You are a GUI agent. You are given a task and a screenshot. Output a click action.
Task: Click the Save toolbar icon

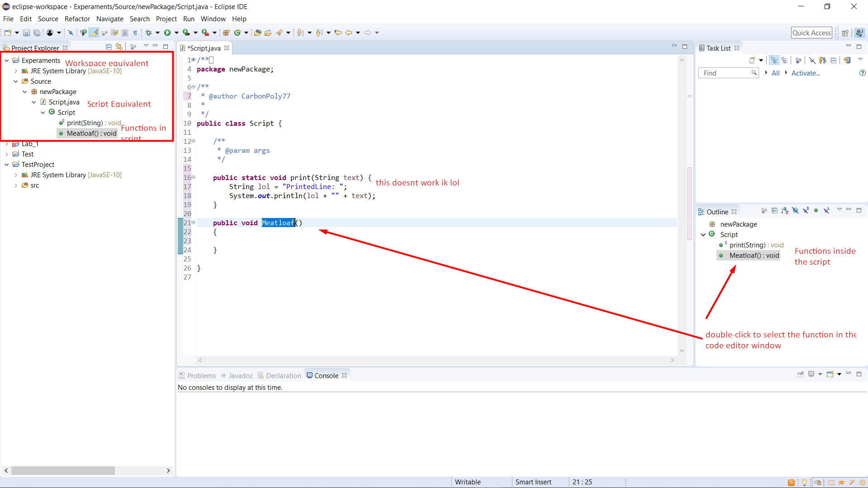[26, 33]
